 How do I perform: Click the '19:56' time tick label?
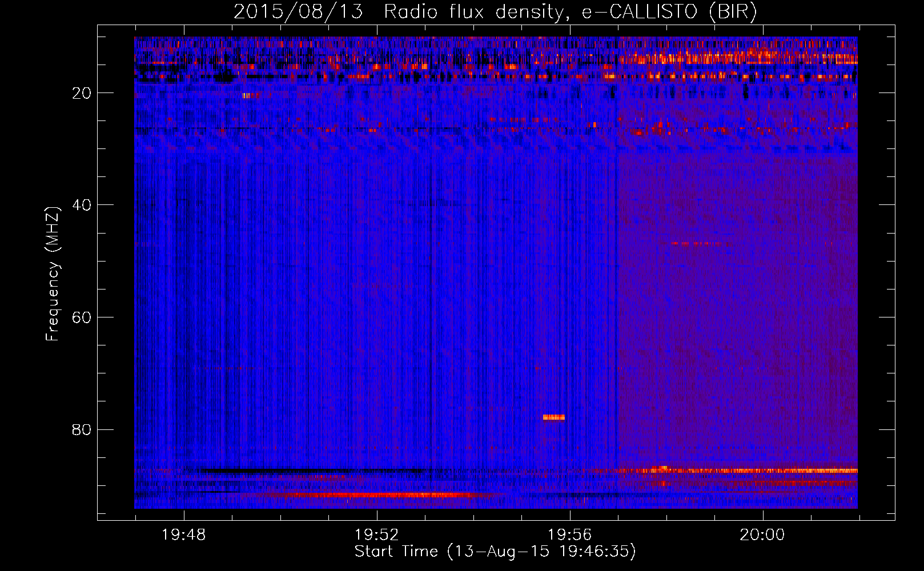[x=569, y=535]
